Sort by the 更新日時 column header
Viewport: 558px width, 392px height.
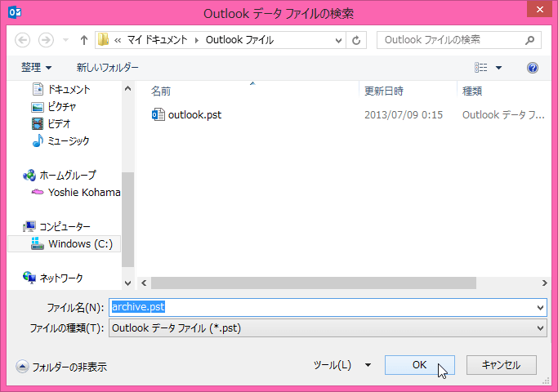point(384,91)
